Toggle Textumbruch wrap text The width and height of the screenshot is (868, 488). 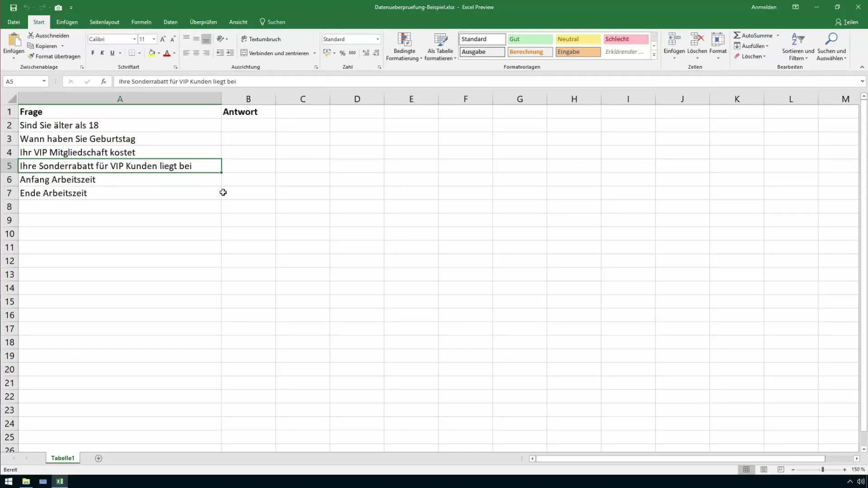[x=261, y=39]
